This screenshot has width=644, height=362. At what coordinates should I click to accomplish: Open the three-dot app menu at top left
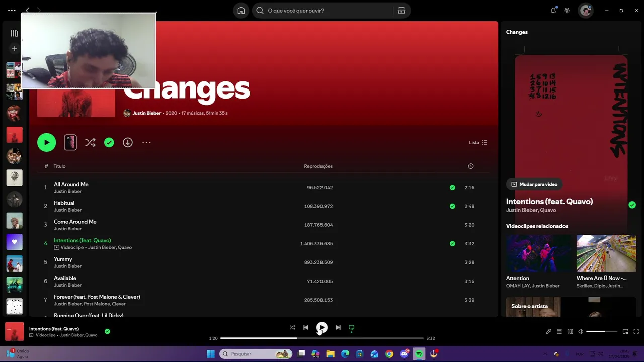[x=12, y=10]
